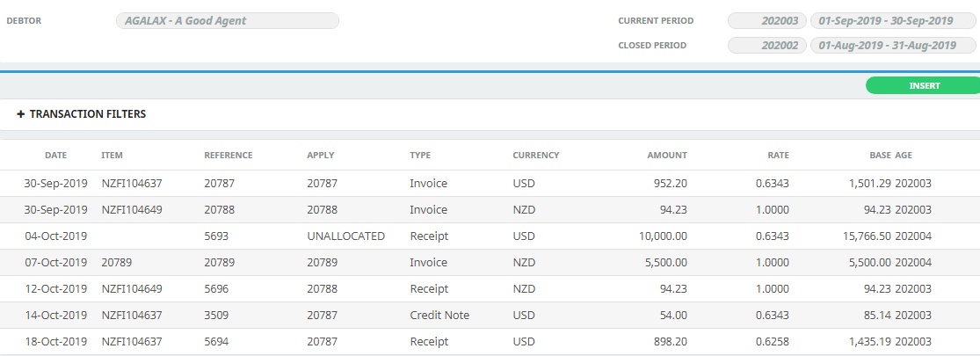The image size is (980, 356).
Task: Click the Closed Period 202002 field
Action: click(x=767, y=45)
